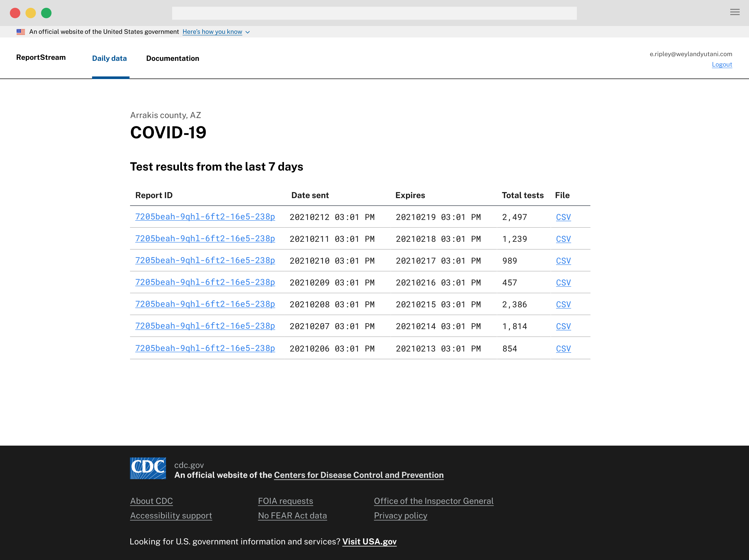
Task: Download CSV for the 854-test report
Action: [x=563, y=348]
